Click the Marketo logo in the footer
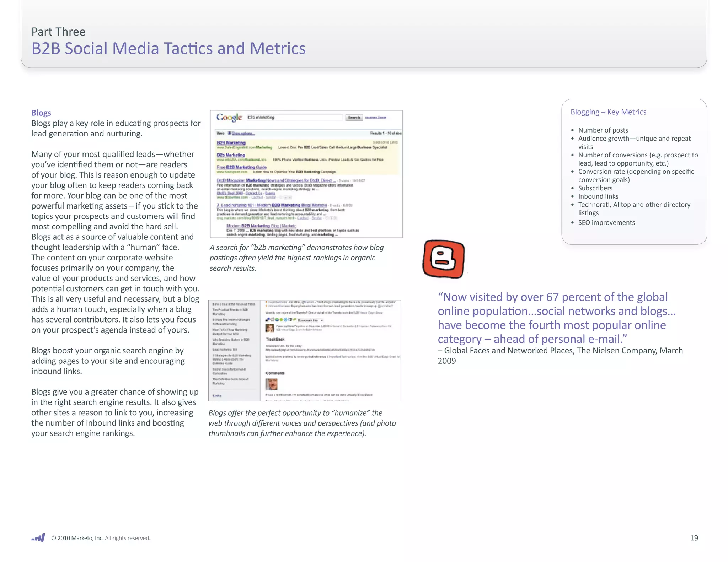The width and height of the screenshot is (728, 562). pyautogui.click(x=38, y=537)
